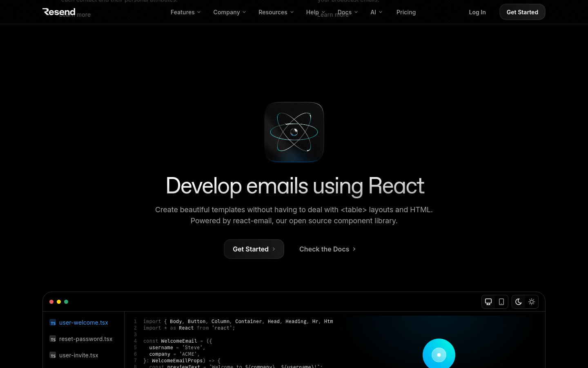Click the TS icon beside user-welcome.tsx
Viewport: 588px width, 368px height.
(x=53, y=323)
